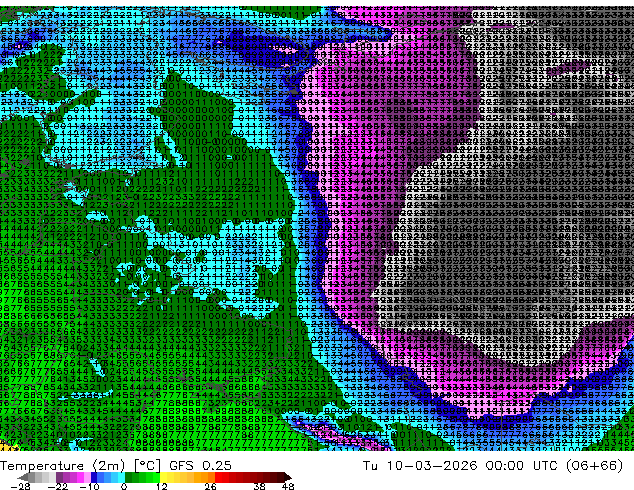Click the 'GFS 0.25' model label
Viewport: 634px width, 490px height.
[x=200, y=466]
